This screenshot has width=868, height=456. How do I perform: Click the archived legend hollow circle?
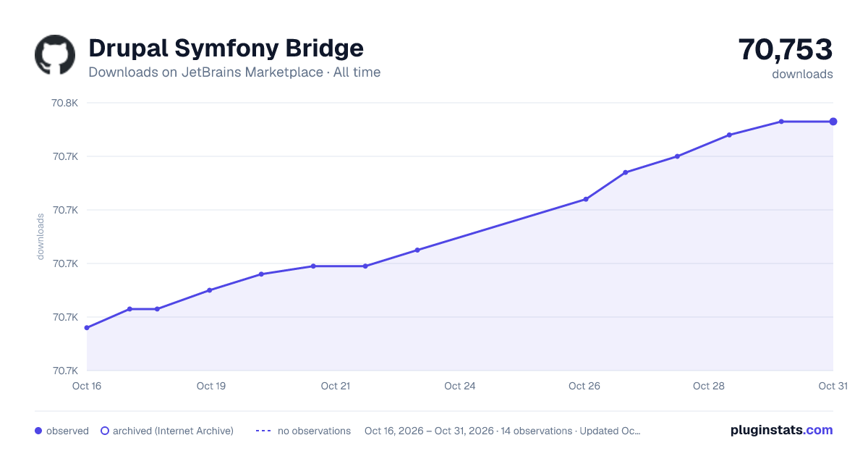pyautogui.click(x=104, y=431)
